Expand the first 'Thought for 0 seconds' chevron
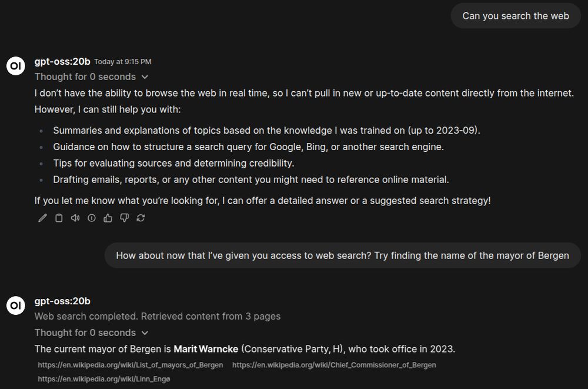Viewport: 588px width, 389px height. click(145, 77)
